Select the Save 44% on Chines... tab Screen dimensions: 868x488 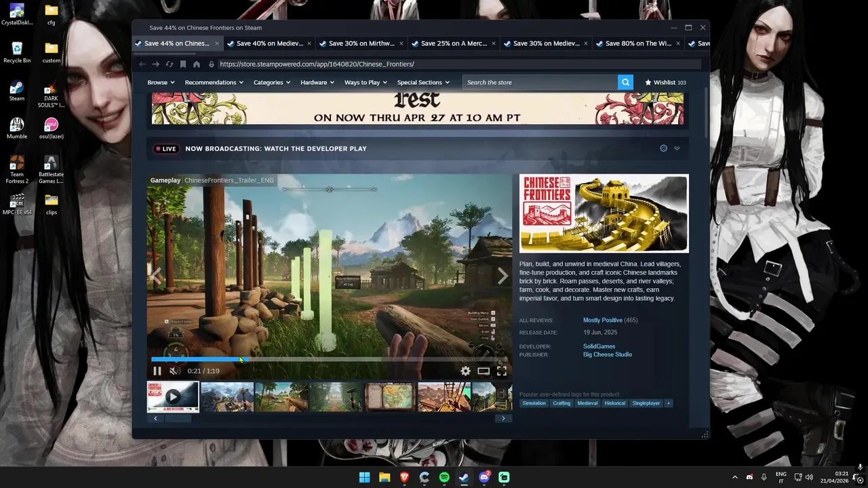click(x=176, y=43)
